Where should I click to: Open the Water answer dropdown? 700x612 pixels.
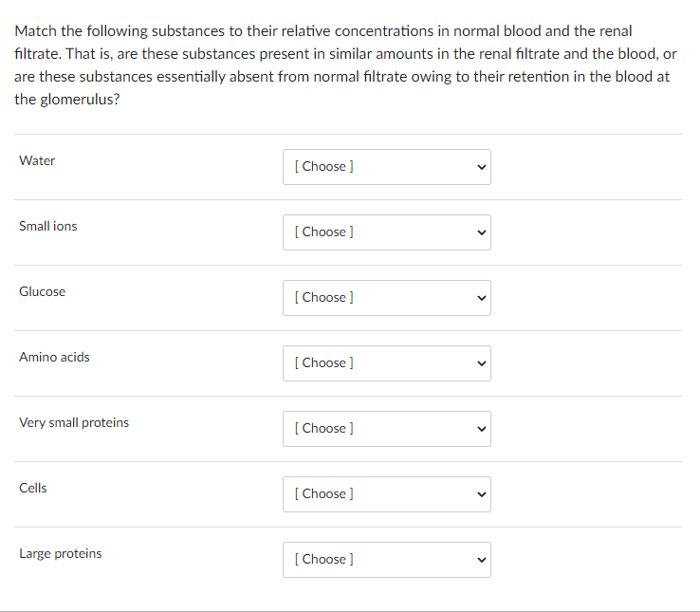tap(386, 166)
